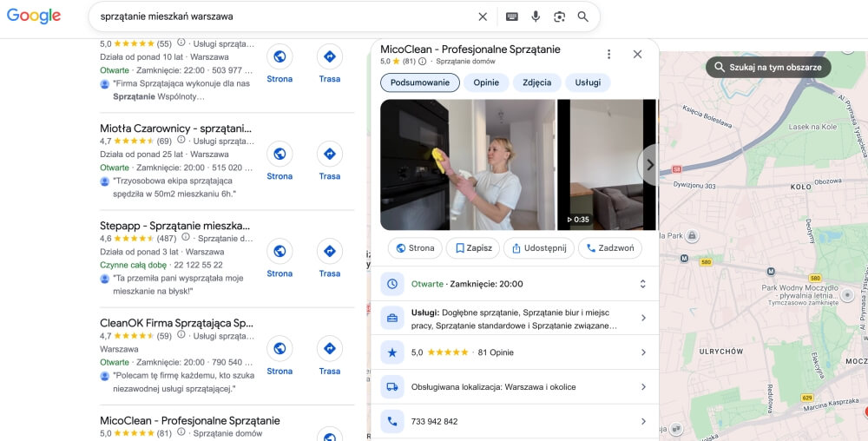Submit search with magnifying glass icon
Image resolution: width=868 pixels, height=441 pixels.
[x=583, y=16]
